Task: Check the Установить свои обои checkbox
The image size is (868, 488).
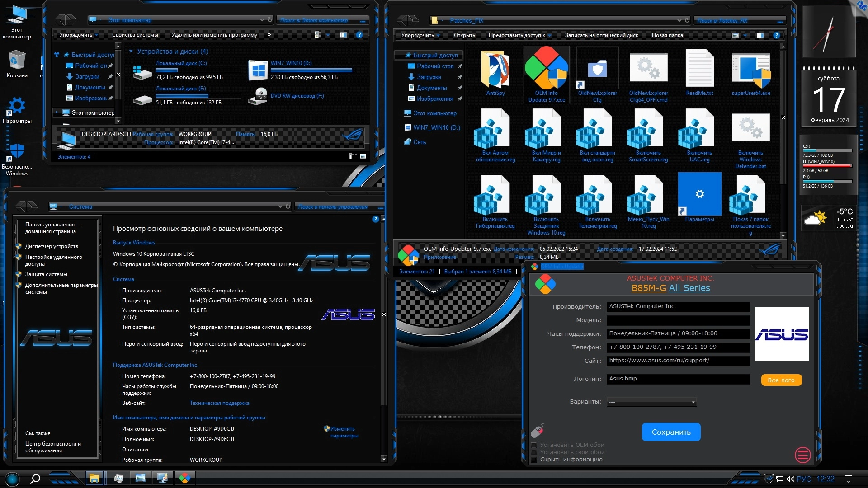Action: pos(534,452)
